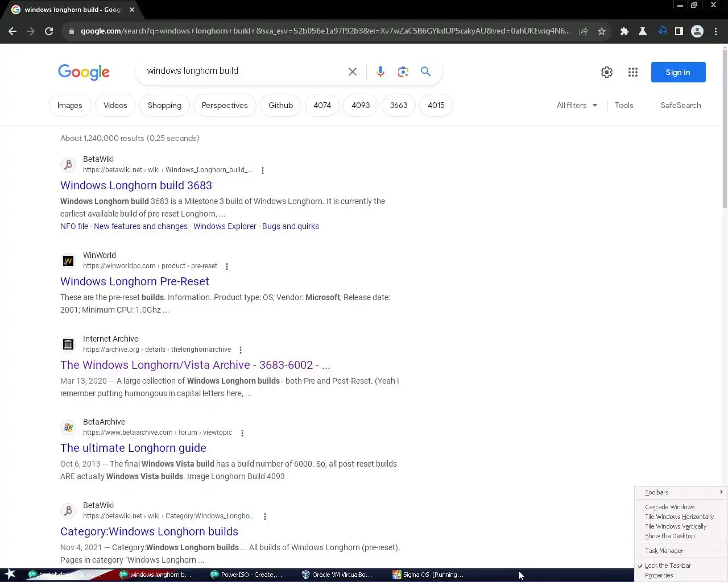The width and height of the screenshot is (728, 582).
Task: Open Category:Windows Longhorn builds link
Action: point(149,531)
